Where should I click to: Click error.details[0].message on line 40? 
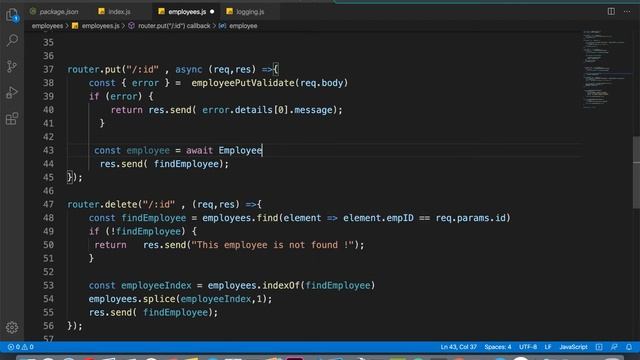click(267, 110)
